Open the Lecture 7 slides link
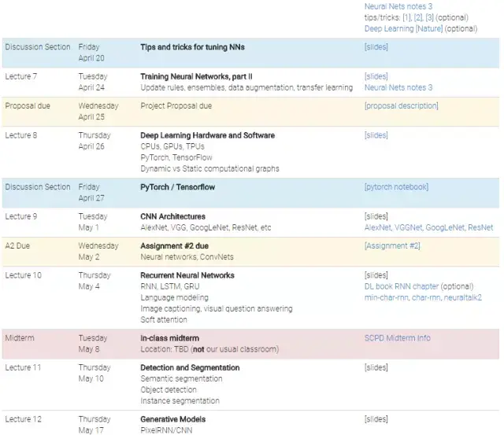This screenshot has width=504, height=435. click(x=376, y=76)
